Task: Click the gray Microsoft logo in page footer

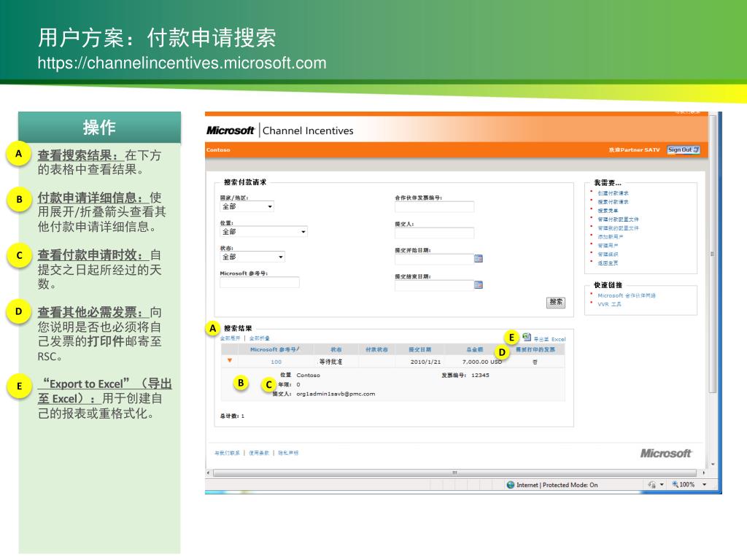Action: point(665,454)
